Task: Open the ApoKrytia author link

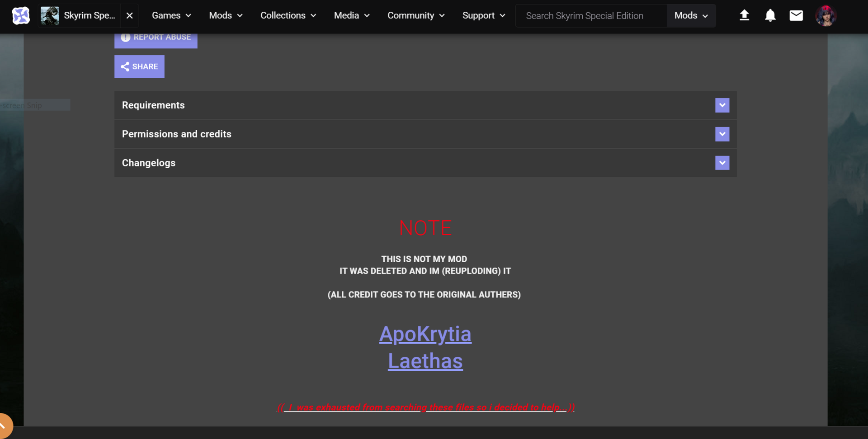Action: pyautogui.click(x=425, y=334)
